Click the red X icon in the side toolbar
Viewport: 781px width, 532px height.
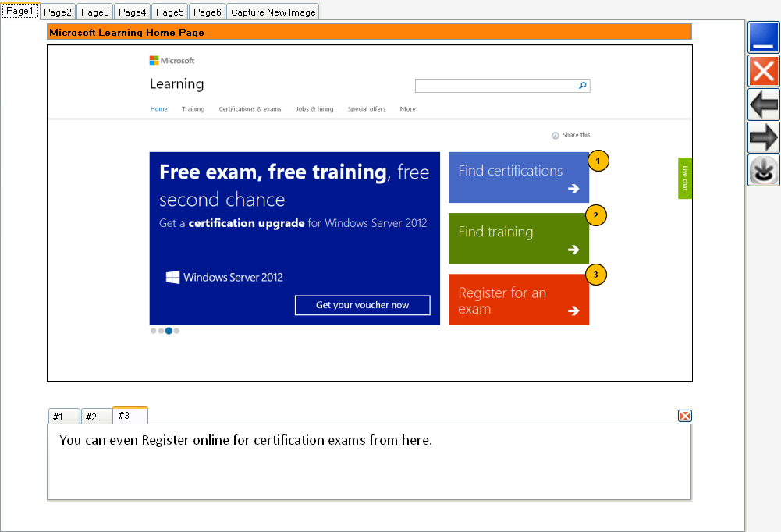click(764, 71)
